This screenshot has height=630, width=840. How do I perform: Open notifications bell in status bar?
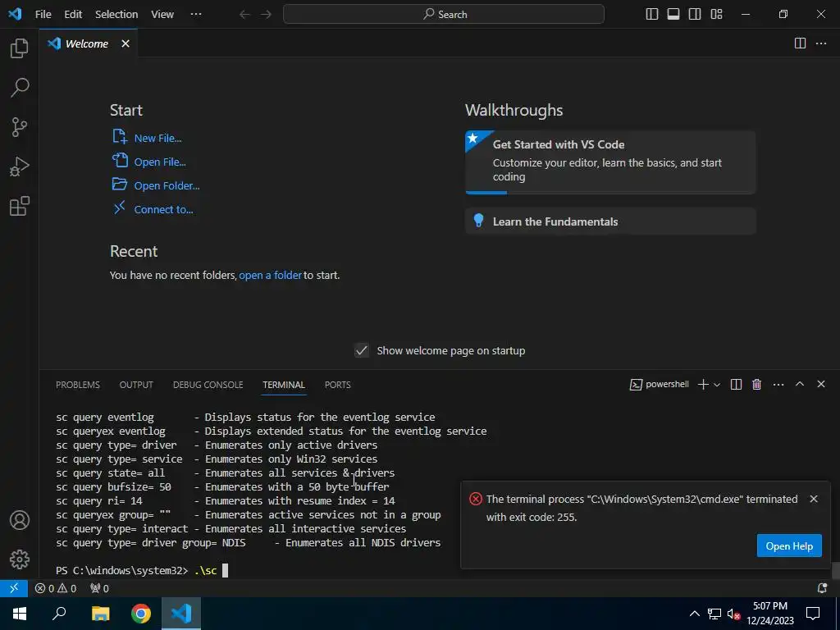point(822,588)
